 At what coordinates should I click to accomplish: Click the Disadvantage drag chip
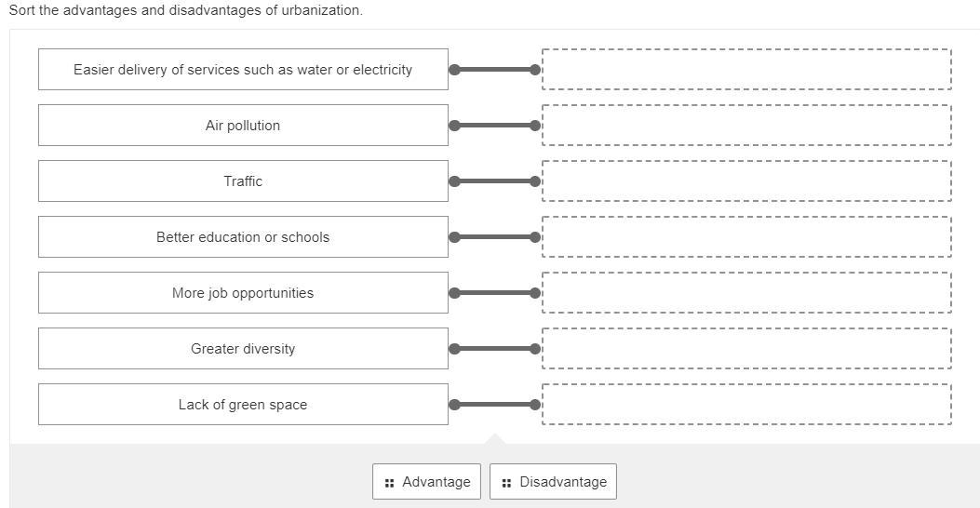pos(553,482)
